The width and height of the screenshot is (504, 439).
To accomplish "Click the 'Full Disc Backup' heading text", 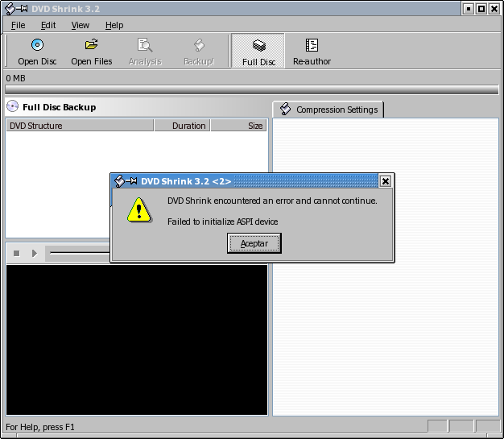I will pos(59,107).
